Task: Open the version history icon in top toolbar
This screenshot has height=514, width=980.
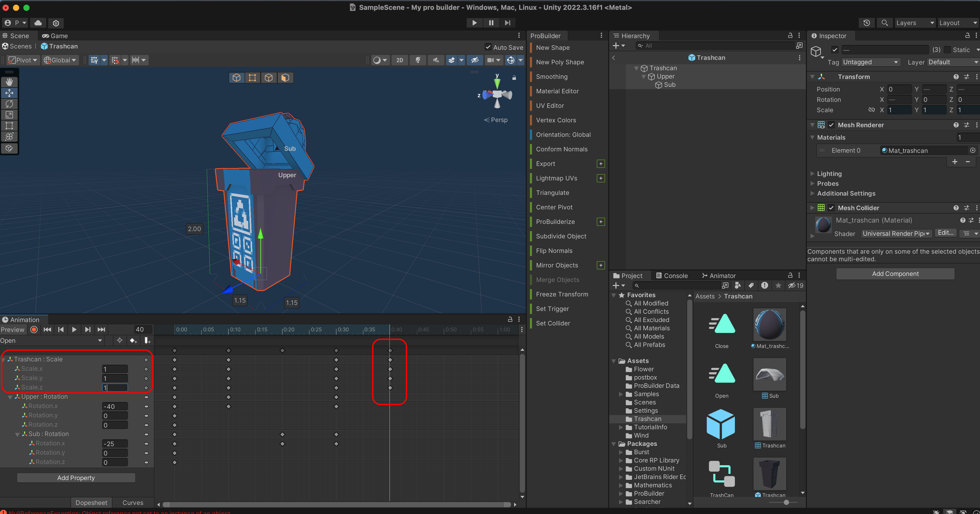Action: point(866,23)
